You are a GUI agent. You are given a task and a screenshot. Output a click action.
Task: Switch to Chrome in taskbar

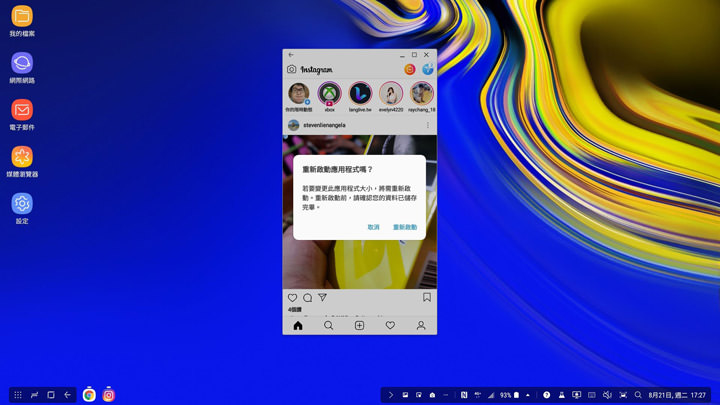[89, 395]
